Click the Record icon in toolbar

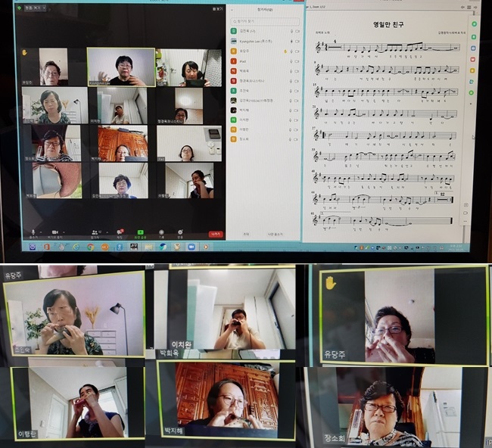pos(160,230)
